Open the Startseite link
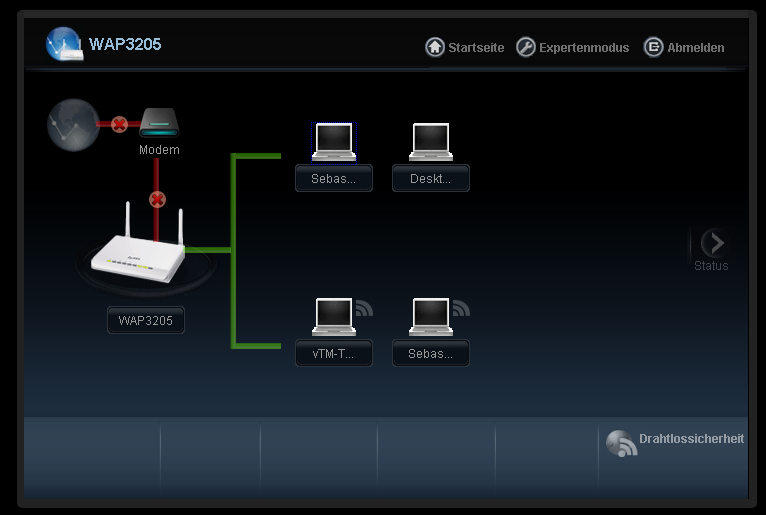This screenshot has height=515, width=766. [x=476, y=48]
